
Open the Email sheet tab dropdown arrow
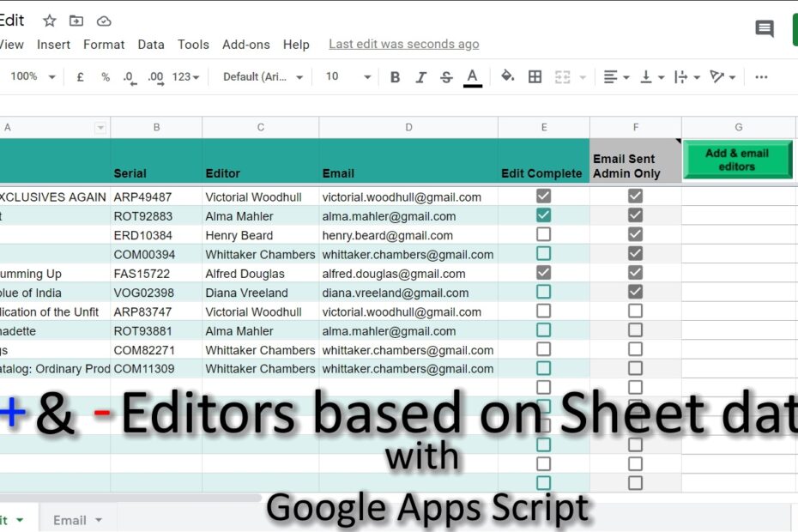coord(99,520)
